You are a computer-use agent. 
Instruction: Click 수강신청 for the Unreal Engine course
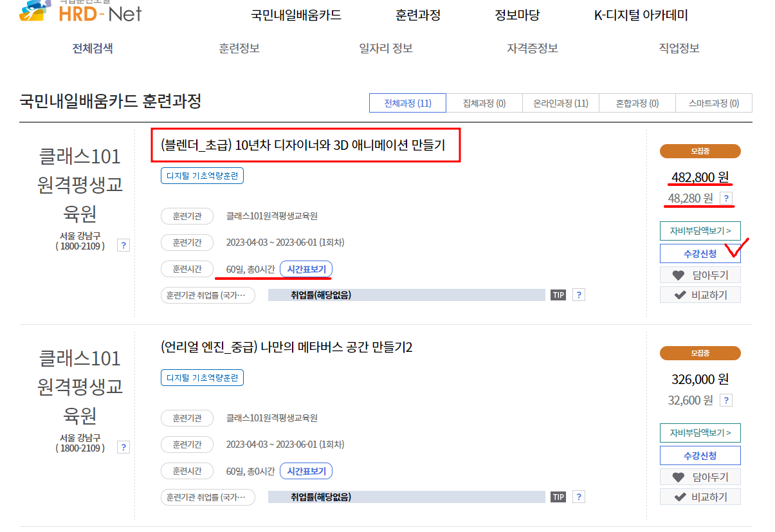click(x=700, y=455)
